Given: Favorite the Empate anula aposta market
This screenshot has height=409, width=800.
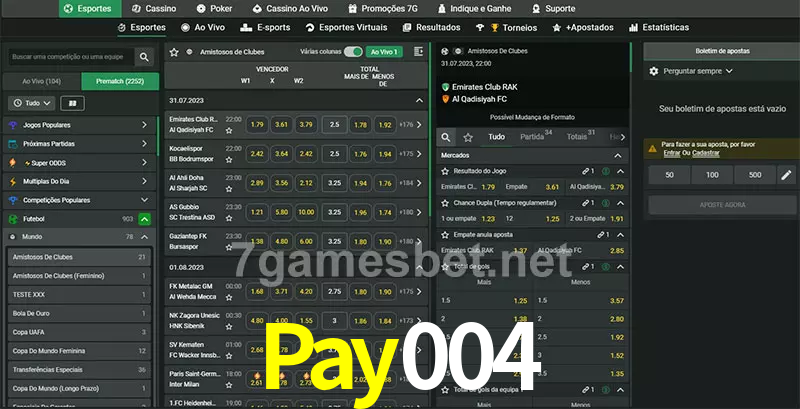Looking at the screenshot, I should (x=445, y=235).
